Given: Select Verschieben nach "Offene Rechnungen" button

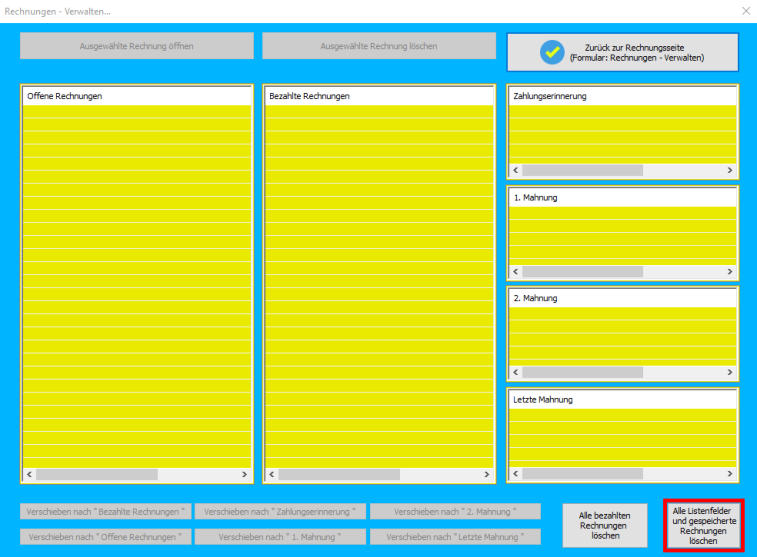Looking at the screenshot, I should tap(105, 537).
